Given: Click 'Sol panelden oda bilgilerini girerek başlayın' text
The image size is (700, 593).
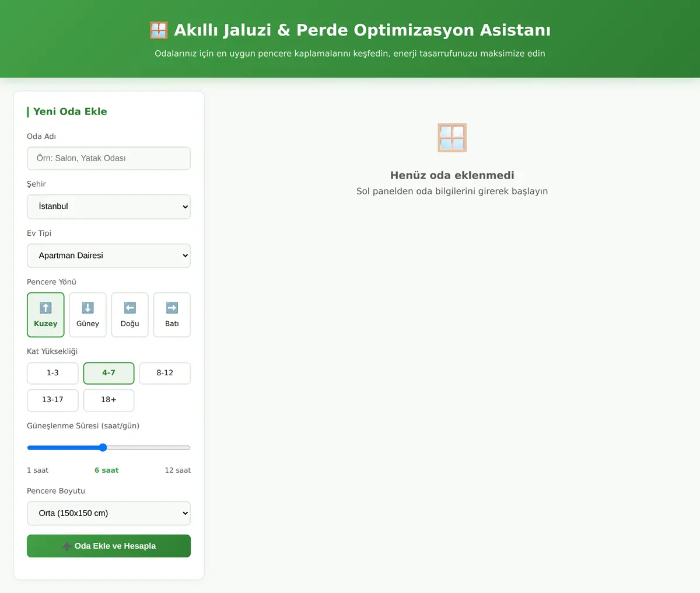Looking at the screenshot, I should point(452,191).
